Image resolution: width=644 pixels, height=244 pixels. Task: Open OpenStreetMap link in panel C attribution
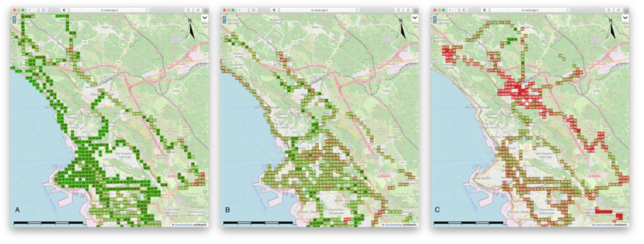pyautogui.click(x=603, y=225)
